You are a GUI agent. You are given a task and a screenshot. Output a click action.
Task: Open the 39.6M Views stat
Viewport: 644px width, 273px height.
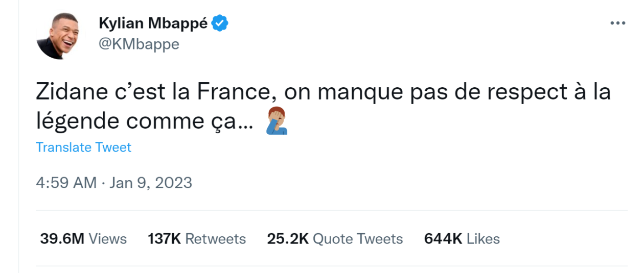coord(83,239)
